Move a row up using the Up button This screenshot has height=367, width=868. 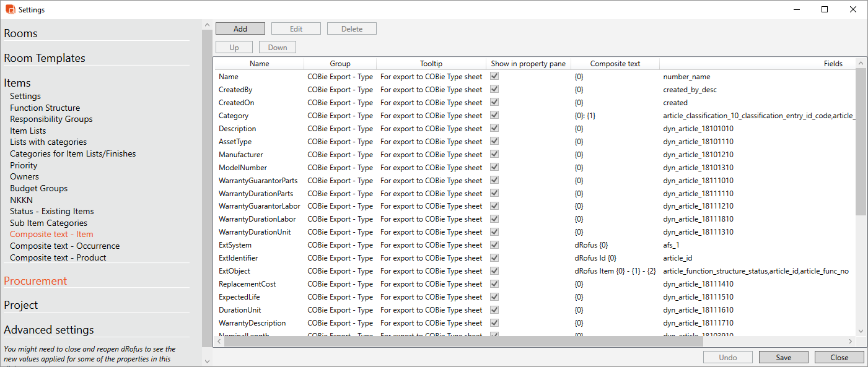click(x=234, y=46)
